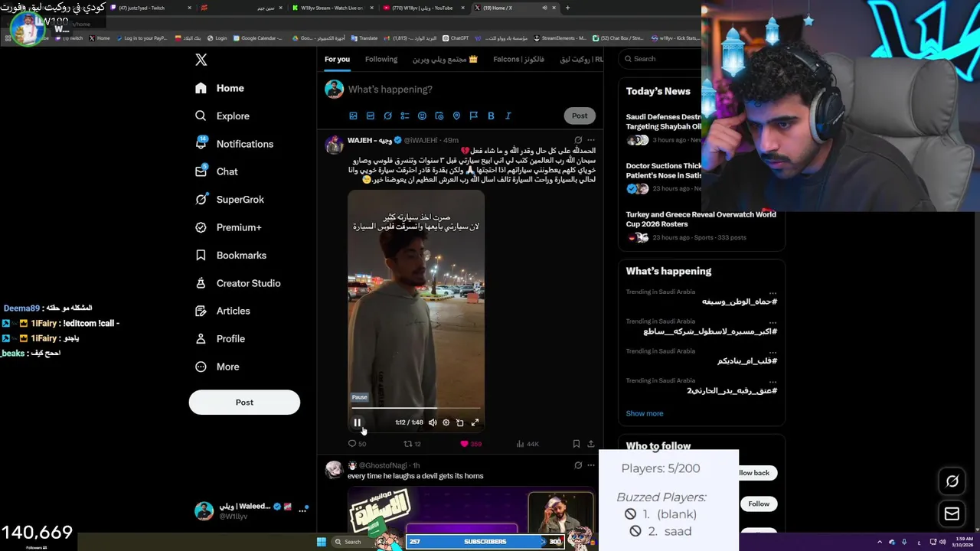Apply bold formatting in composer

pyautogui.click(x=491, y=116)
